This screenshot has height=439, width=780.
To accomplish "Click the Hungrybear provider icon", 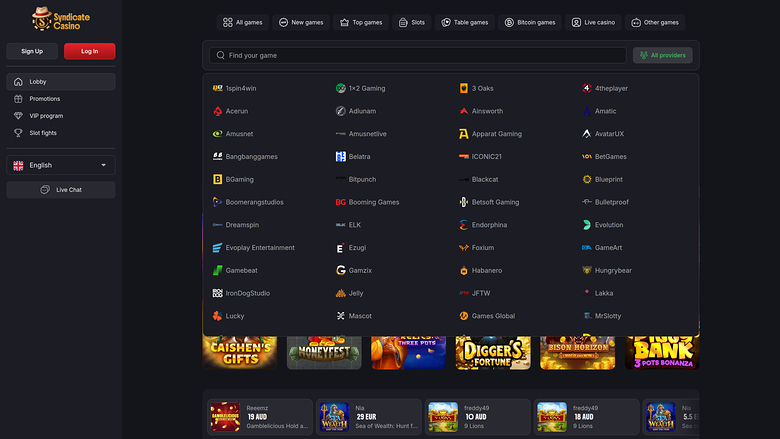I will click(587, 270).
